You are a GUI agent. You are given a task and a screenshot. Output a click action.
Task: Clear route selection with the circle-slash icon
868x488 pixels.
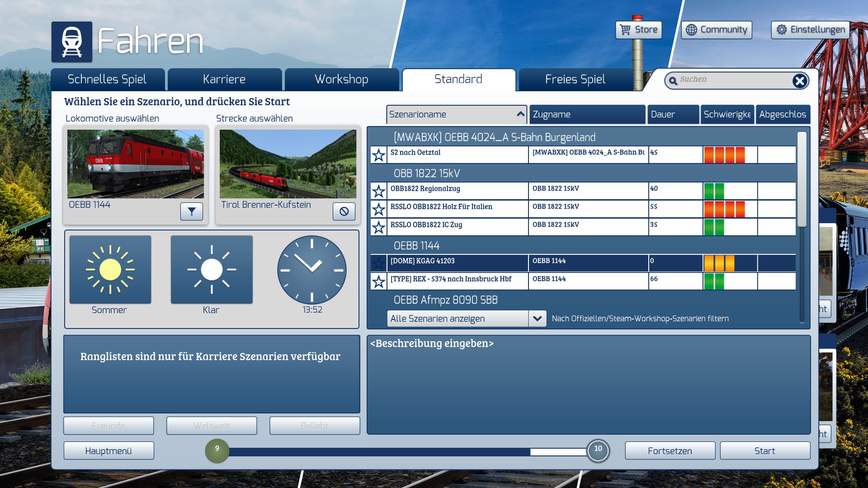tap(344, 211)
